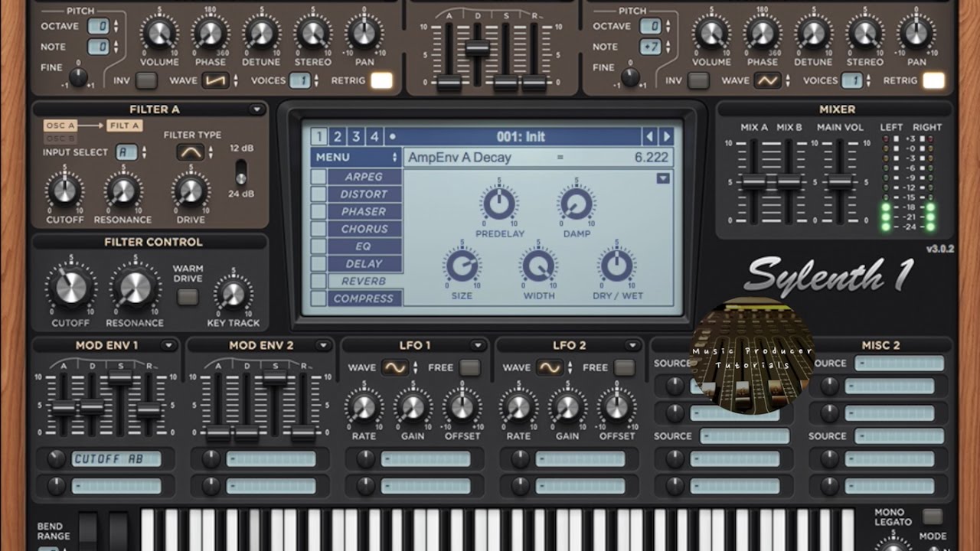Click Filter A Cutoff knob
This screenshot has height=551, width=980.
64,190
